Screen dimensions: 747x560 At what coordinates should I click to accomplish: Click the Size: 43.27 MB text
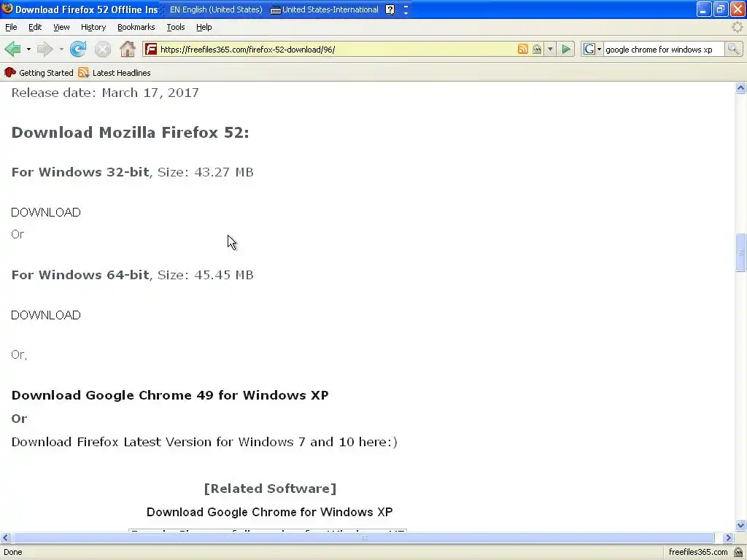(x=205, y=172)
